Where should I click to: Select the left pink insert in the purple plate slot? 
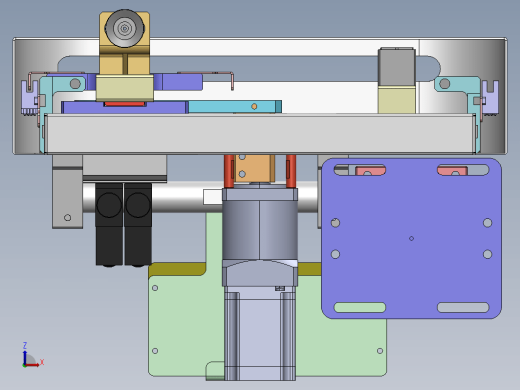(x=370, y=171)
